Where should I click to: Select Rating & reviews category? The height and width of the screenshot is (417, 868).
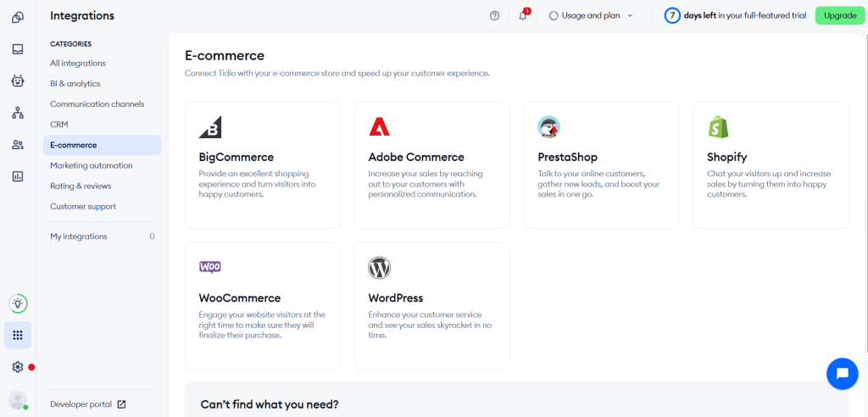point(102,186)
